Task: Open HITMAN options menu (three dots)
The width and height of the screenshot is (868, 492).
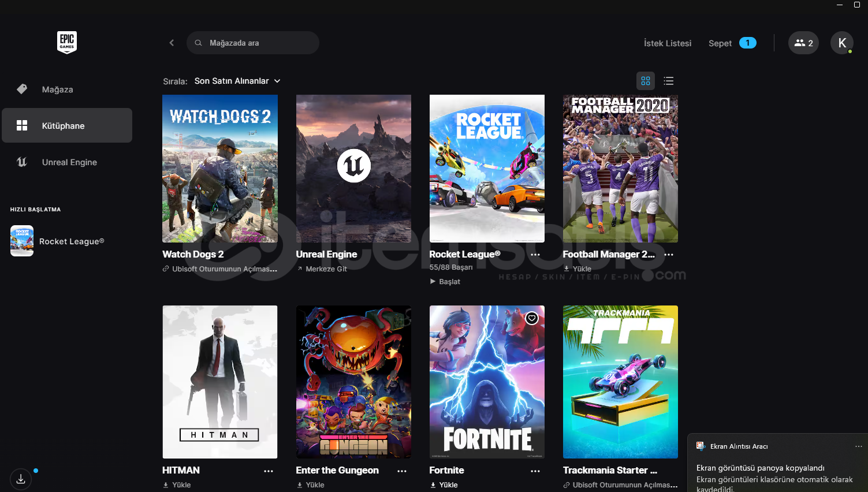Action: (269, 471)
